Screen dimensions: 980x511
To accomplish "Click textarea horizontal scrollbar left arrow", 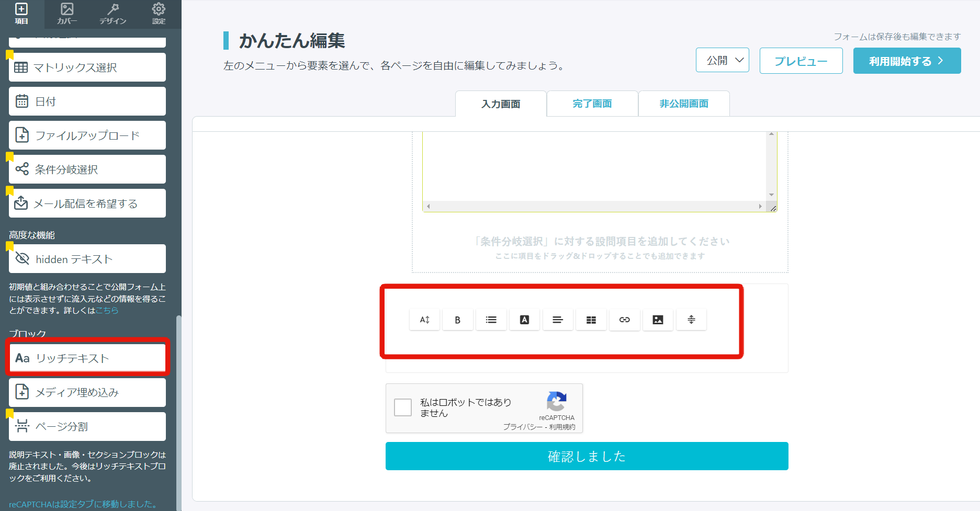I will [x=428, y=207].
